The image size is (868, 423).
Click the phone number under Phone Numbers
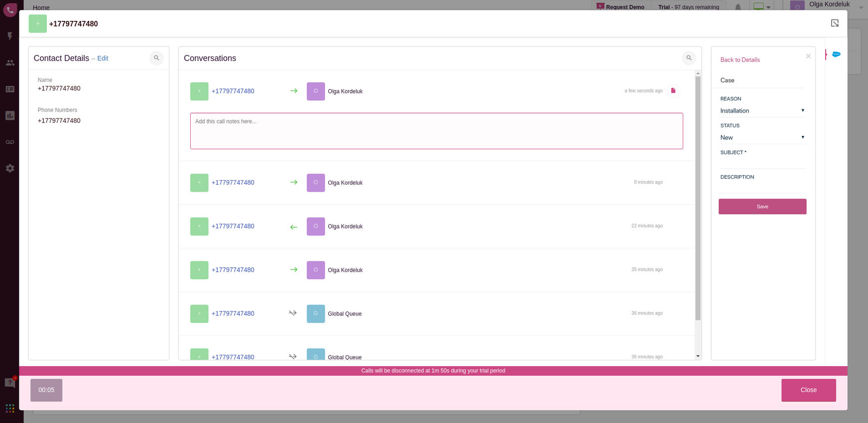(59, 121)
